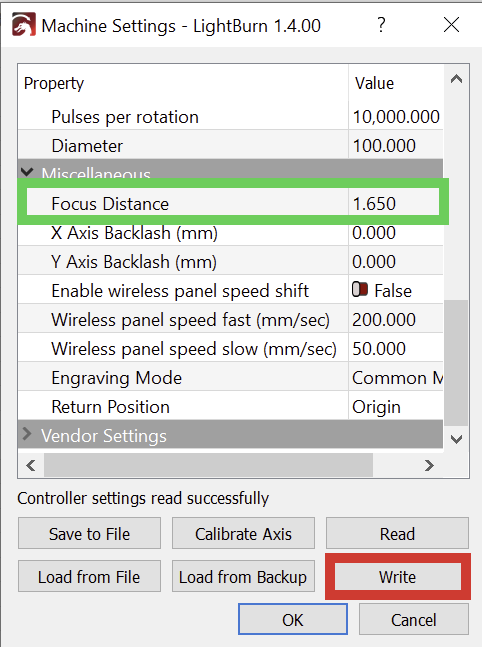The image size is (482, 647).
Task: Select the X Axis Backlash value
Action: [374, 233]
